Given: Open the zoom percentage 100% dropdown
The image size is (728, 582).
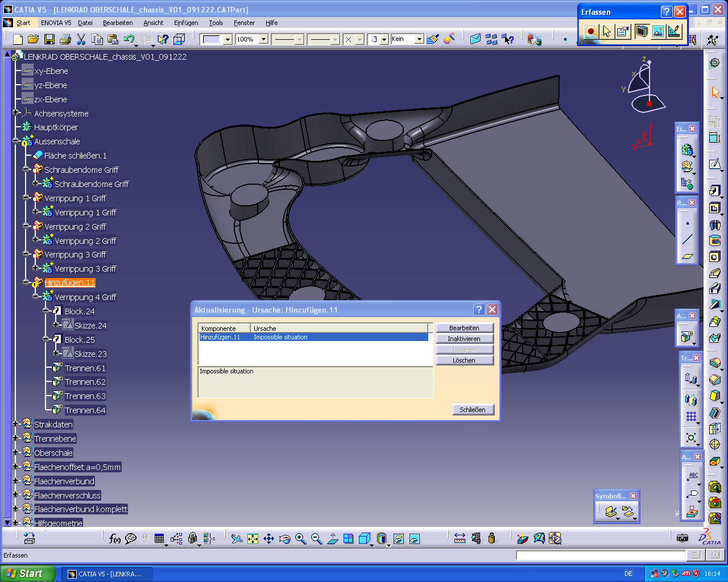Looking at the screenshot, I should (x=263, y=39).
